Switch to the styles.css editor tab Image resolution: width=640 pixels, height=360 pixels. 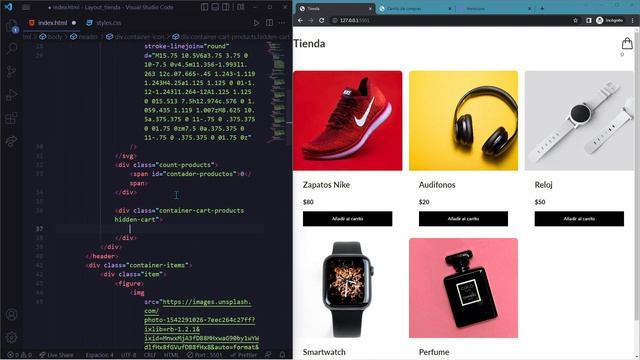click(104, 23)
